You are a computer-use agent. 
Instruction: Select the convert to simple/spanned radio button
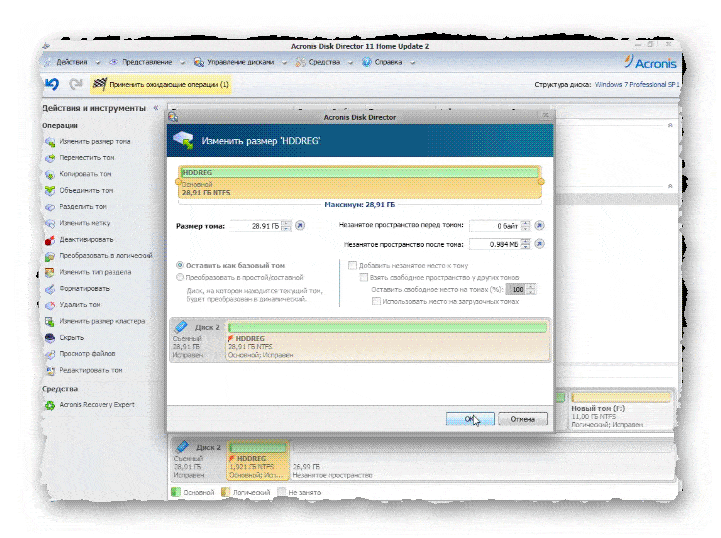click(x=180, y=277)
